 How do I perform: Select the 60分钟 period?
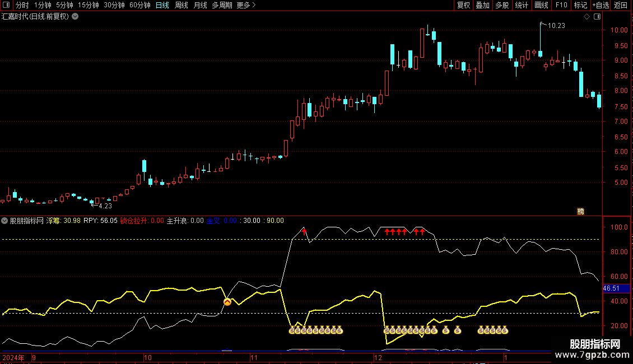point(139,5)
